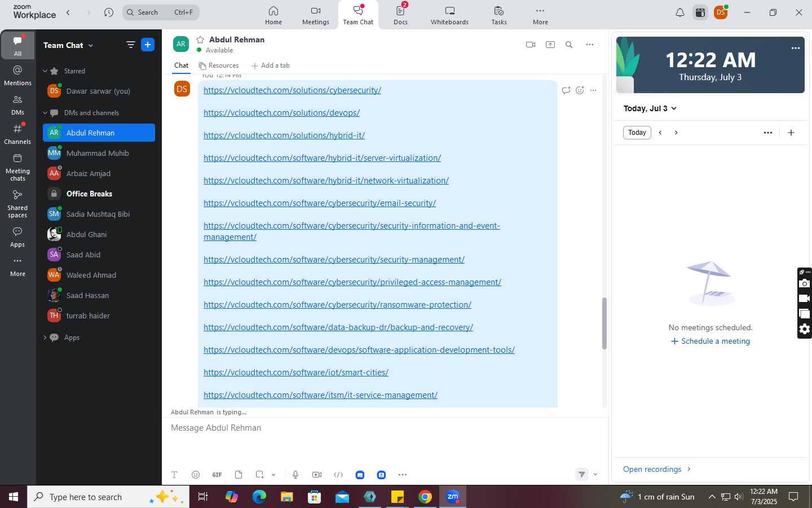Open the devops solutions link
The height and width of the screenshot is (508, 812).
(x=281, y=113)
